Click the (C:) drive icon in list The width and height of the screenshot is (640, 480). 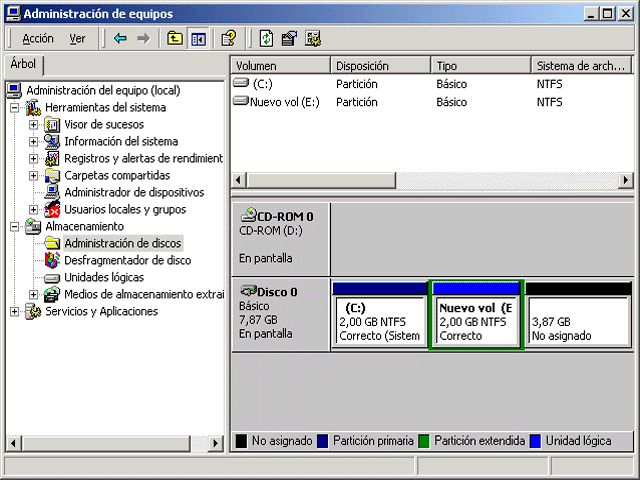point(241,83)
